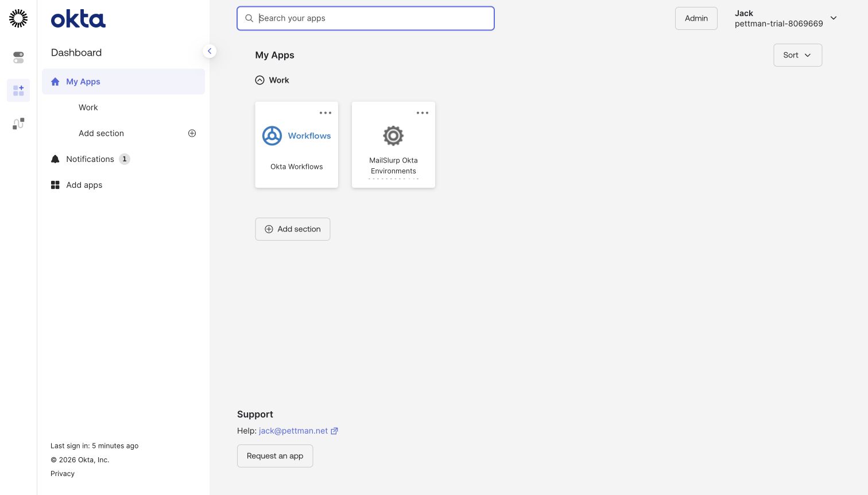The width and height of the screenshot is (868, 495).
Task: Open the Workflows connector icon in left rail
Action: point(18,123)
